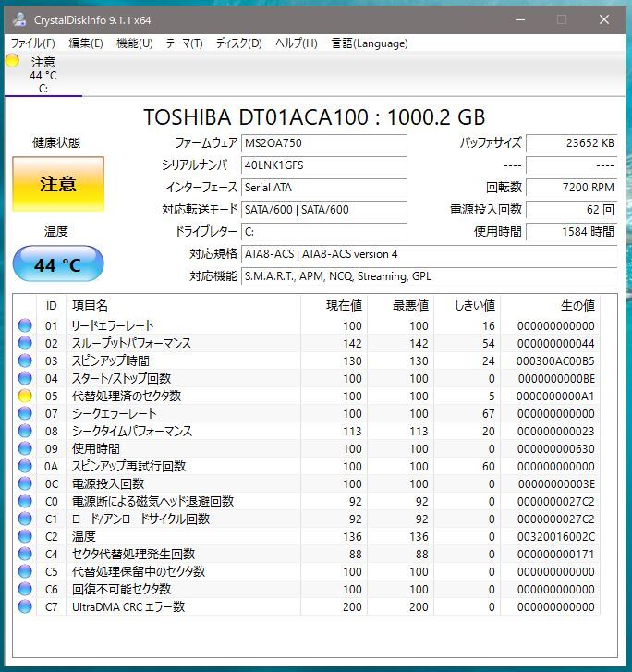Minimize the CrystalDiskInfo window

tap(520, 19)
